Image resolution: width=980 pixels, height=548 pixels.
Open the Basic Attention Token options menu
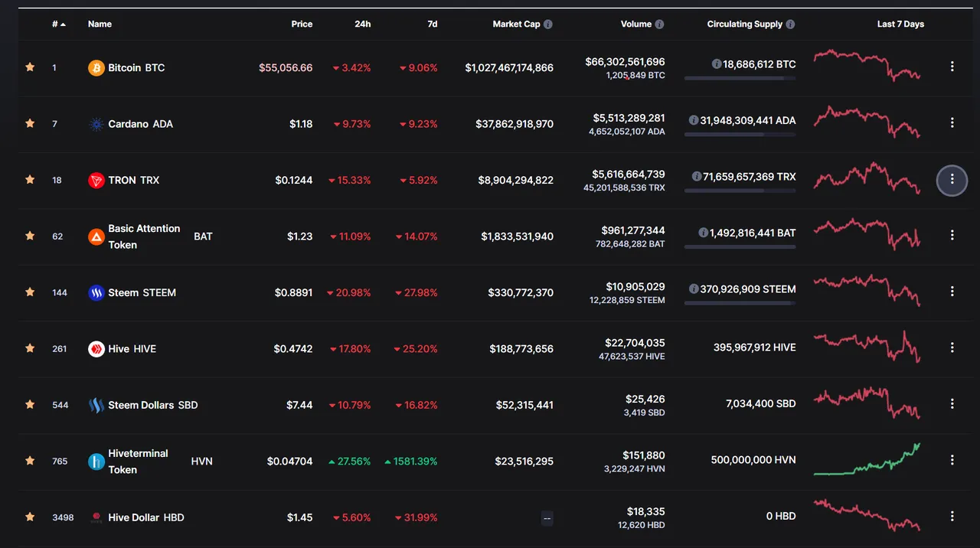pos(952,235)
